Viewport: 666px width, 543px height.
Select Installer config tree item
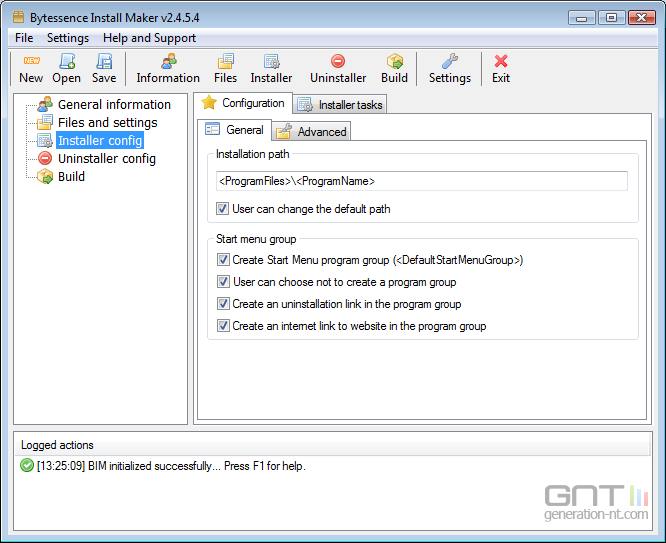click(x=100, y=141)
